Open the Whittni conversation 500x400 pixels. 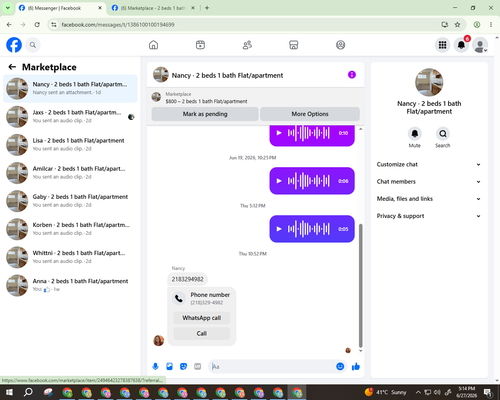coord(70,257)
